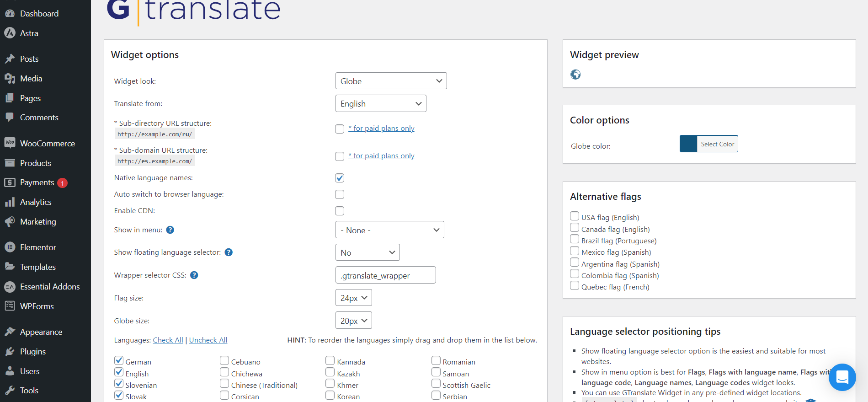
Task: Open floating language selector dropdown
Action: 367,252
